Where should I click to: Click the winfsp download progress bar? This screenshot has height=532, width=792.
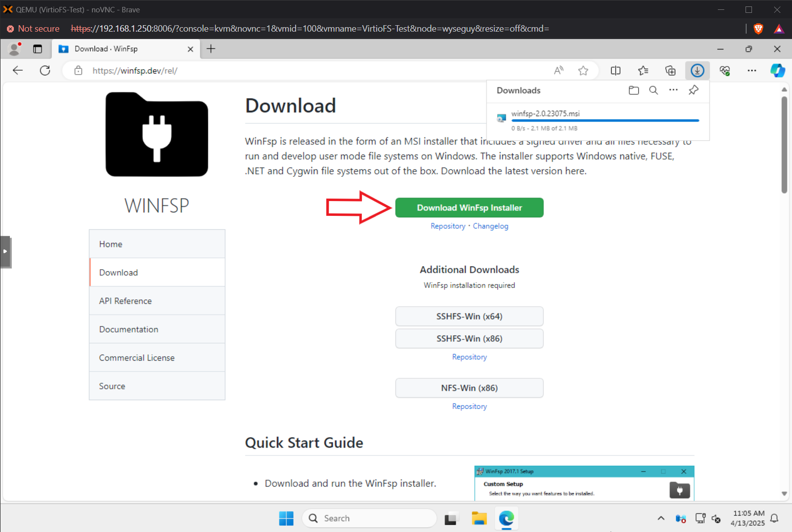[605, 121]
